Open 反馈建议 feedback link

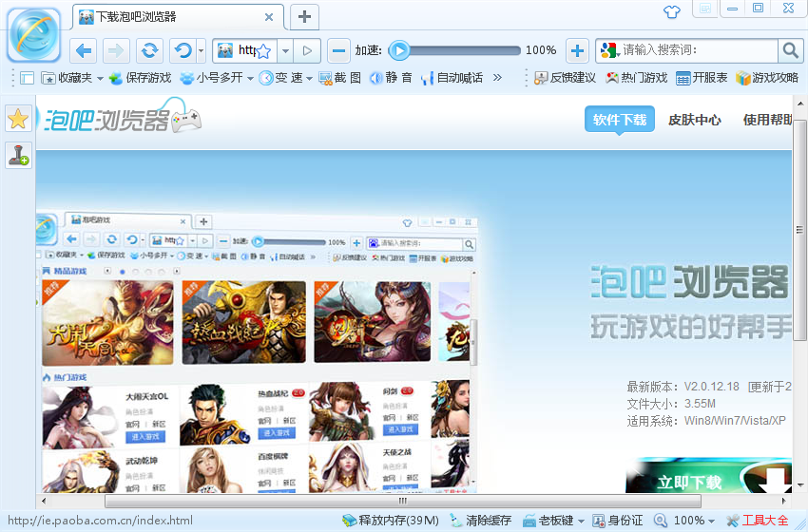pyautogui.click(x=565, y=78)
